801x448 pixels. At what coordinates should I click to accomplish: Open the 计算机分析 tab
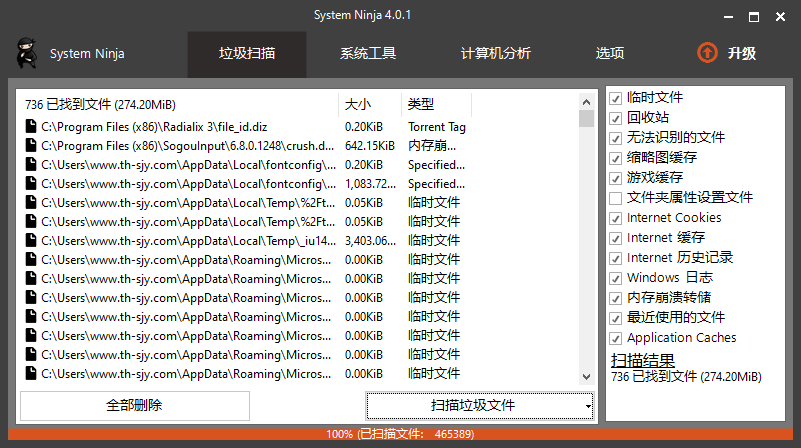495,54
